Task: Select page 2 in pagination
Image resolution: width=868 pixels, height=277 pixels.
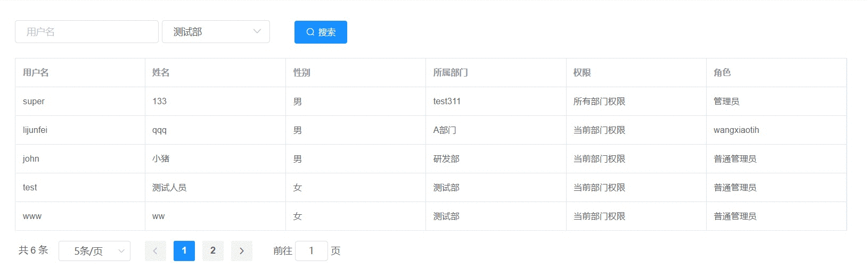Action: point(213,251)
